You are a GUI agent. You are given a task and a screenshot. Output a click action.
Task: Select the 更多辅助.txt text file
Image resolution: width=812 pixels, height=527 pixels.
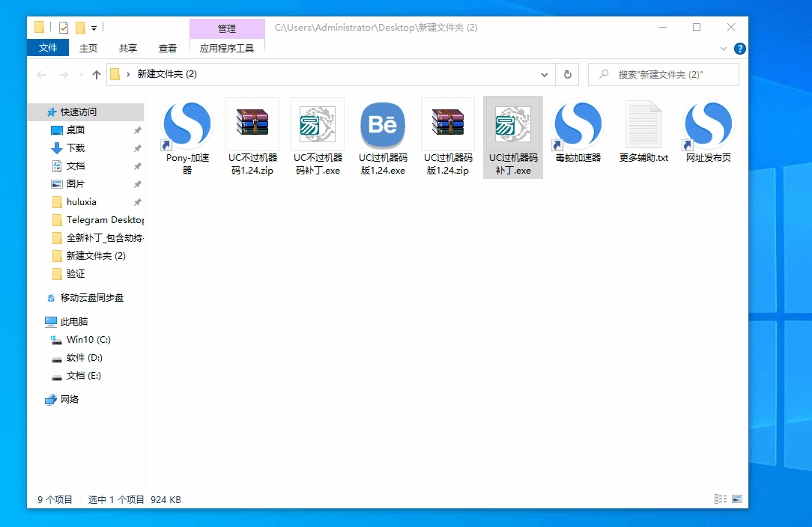pos(643,124)
